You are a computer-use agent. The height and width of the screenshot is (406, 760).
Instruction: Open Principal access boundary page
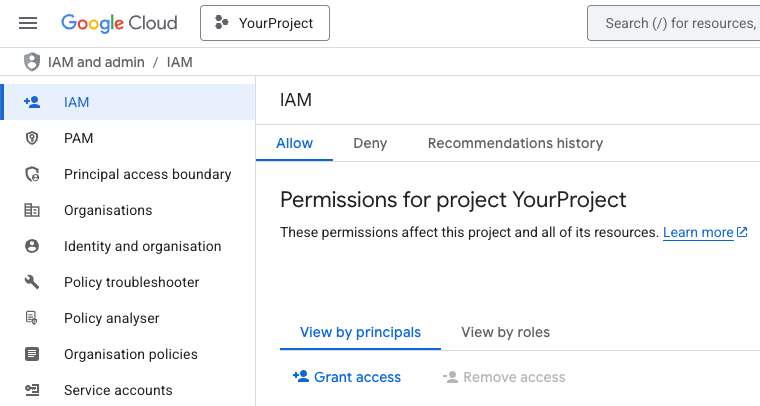pyautogui.click(x=128, y=174)
